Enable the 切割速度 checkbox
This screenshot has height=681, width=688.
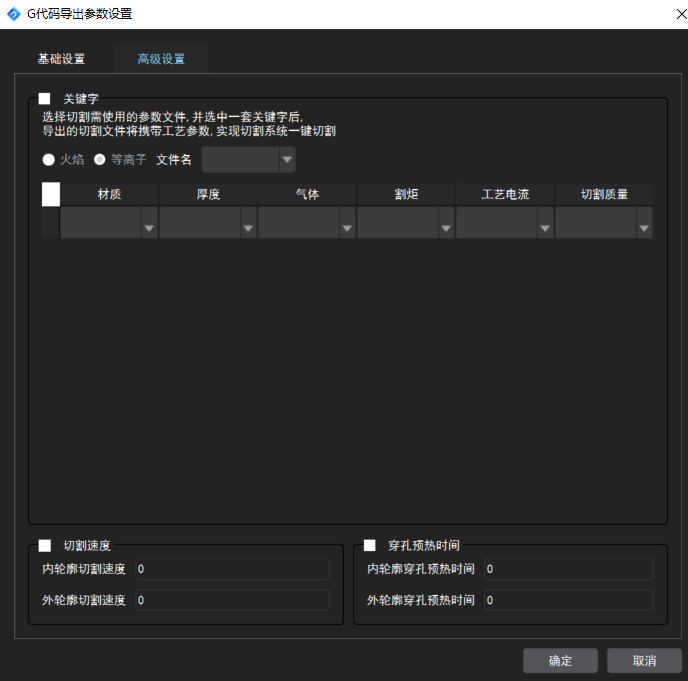(x=45, y=545)
